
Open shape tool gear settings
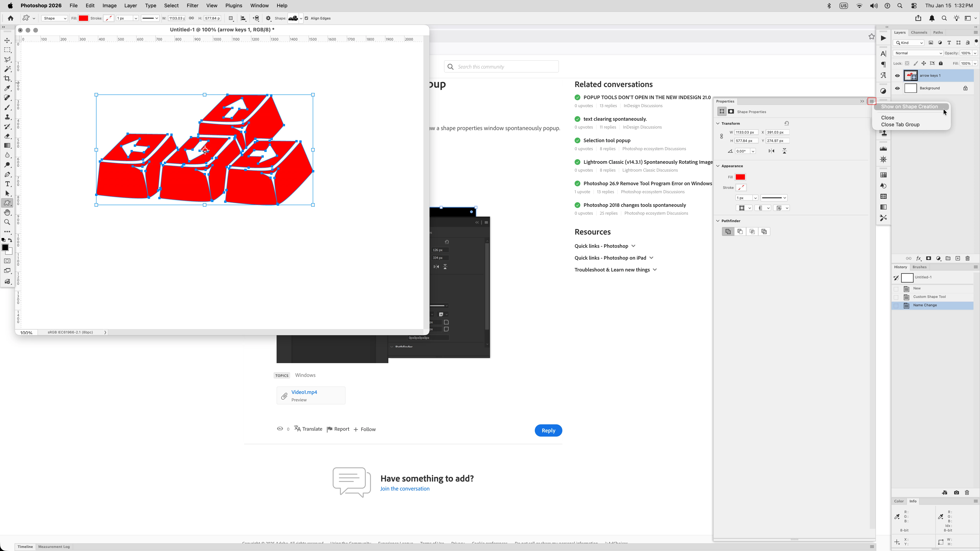coord(269,18)
